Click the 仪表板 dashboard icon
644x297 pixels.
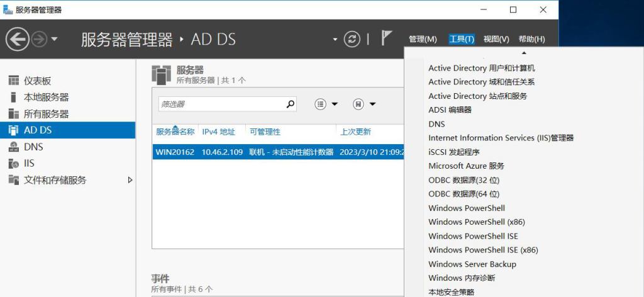(14, 81)
